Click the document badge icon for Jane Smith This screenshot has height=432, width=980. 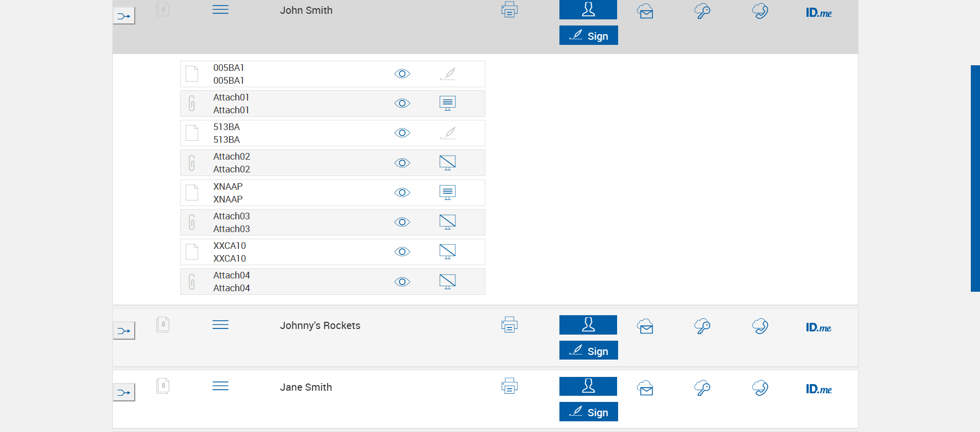click(163, 386)
